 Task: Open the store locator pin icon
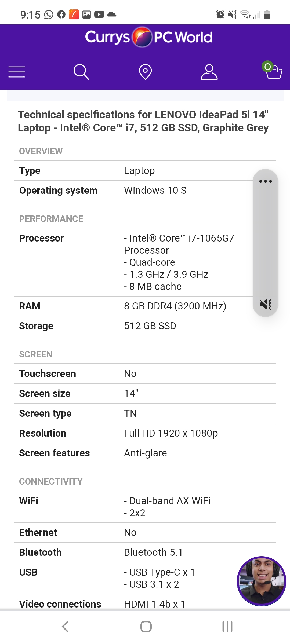click(x=145, y=72)
